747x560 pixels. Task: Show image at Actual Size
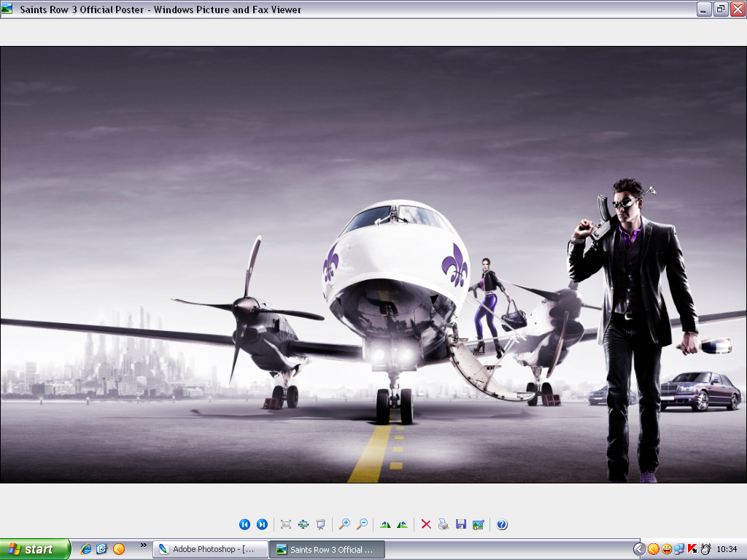pos(303,524)
